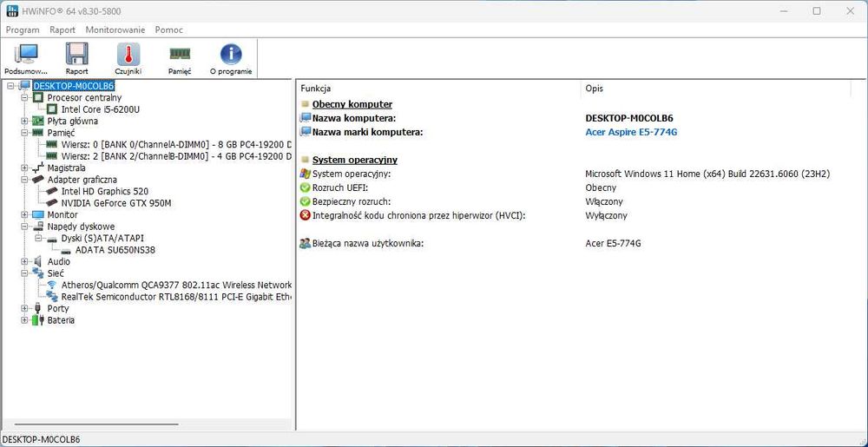Open the Monitorowanie menu
This screenshot has width=868, height=447.
coord(115,30)
